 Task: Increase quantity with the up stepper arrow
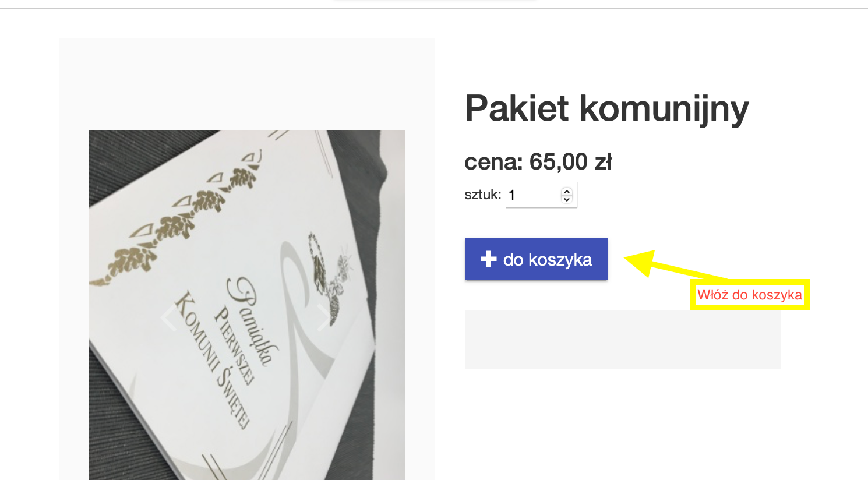(x=567, y=191)
